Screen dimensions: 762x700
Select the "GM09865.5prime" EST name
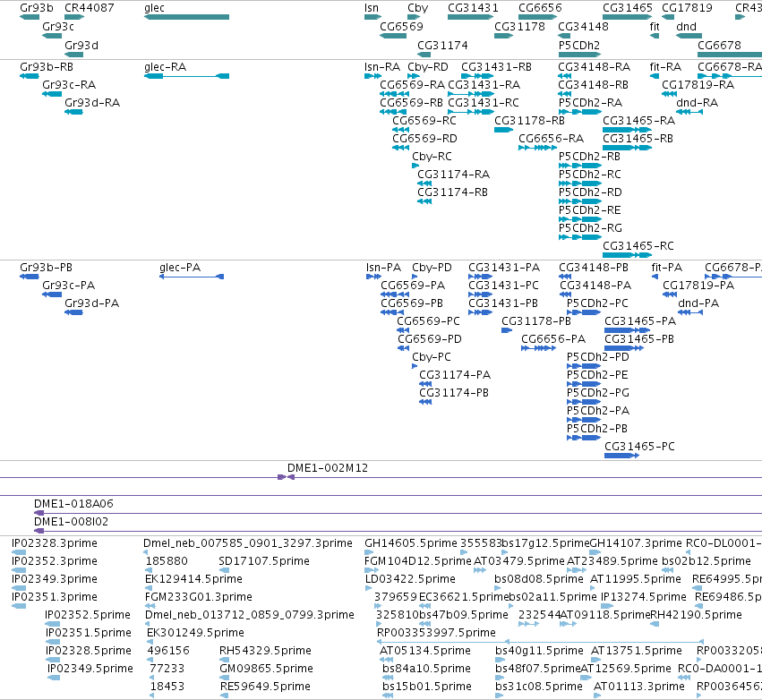pos(266,668)
